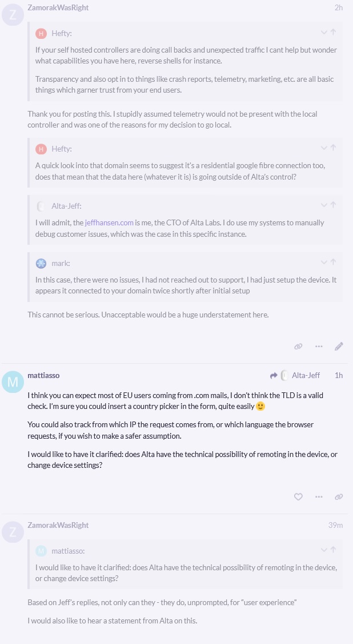Image resolution: width=353 pixels, height=644 pixels.
Task: Jump to quoted post from Alta-Jeff quote arrow
Action: point(333,205)
